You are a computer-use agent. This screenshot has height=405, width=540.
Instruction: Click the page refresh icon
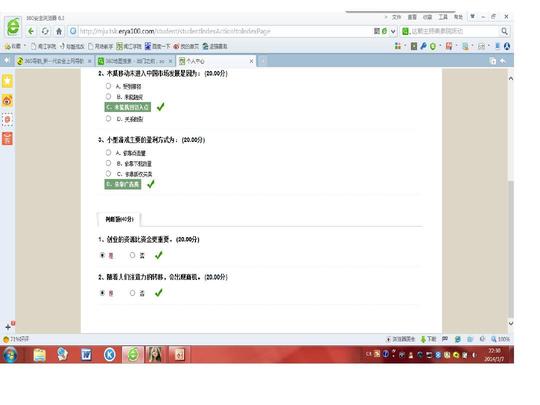(45, 31)
